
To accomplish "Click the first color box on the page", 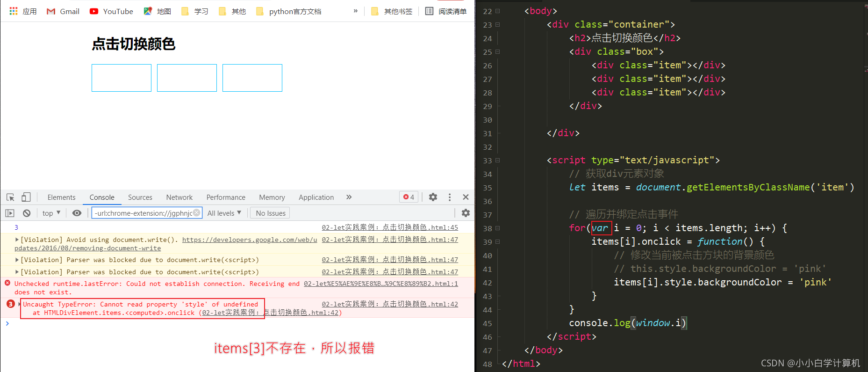I will click(122, 78).
